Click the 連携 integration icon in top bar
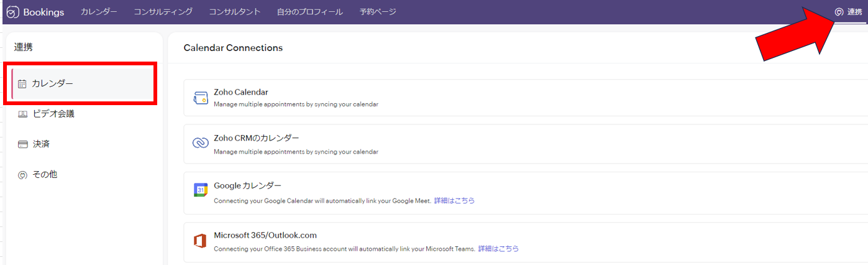This screenshot has height=265, width=868. pyautogui.click(x=839, y=12)
